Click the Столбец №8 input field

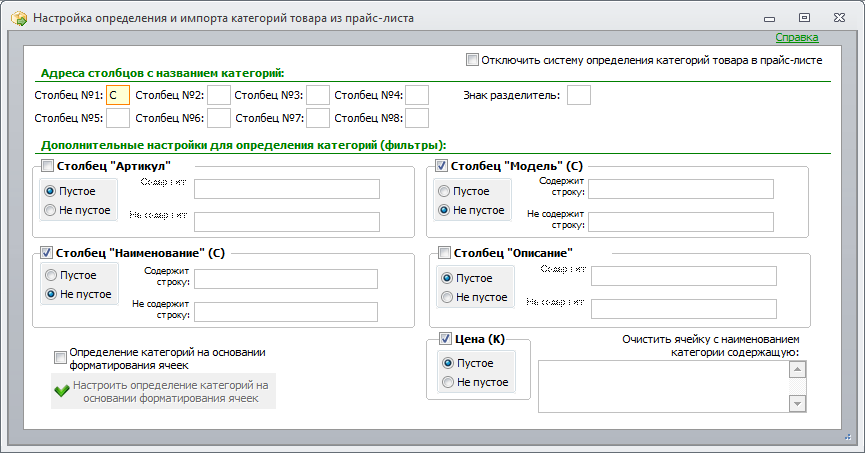click(x=417, y=118)
